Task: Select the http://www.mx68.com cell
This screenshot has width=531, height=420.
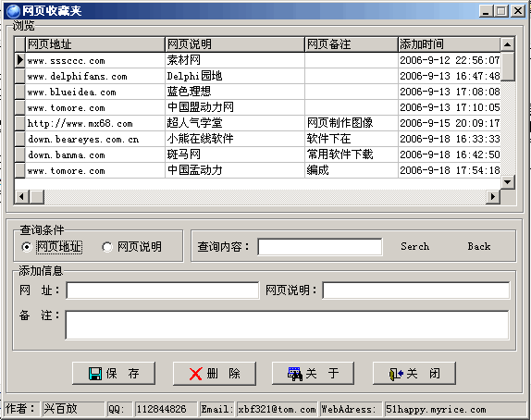Action: click(x=95, y=123)
